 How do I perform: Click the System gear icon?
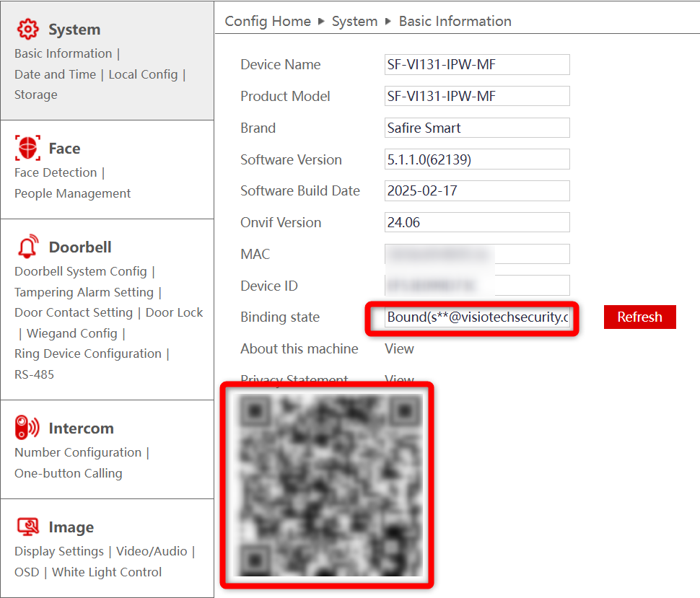(x=27, y=30)
